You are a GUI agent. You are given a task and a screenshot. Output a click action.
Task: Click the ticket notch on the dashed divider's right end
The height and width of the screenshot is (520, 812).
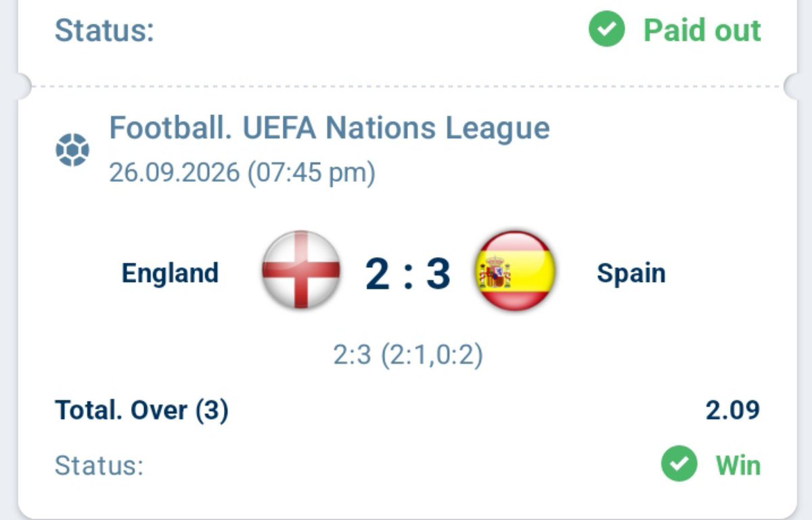791,86
